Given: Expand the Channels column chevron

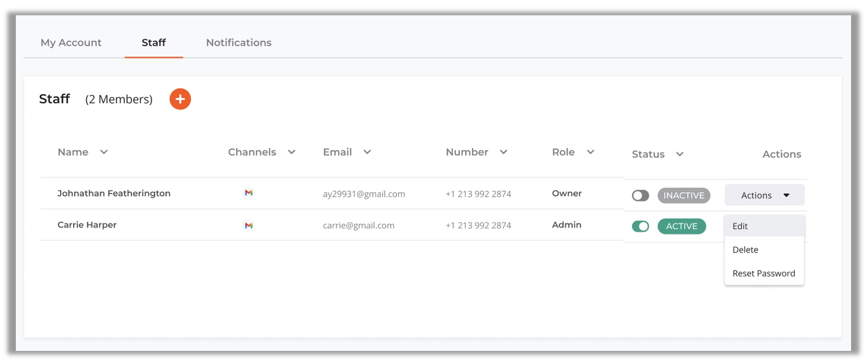Looking at the screenshot, I should [x=292, y=152].
